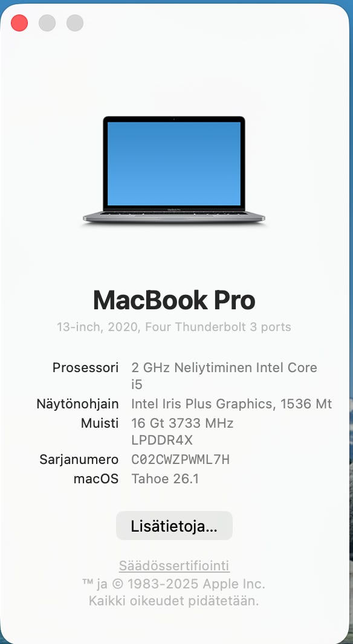Click the Kaikki oikeudet pidätetään text
Image resolution: width=353 pixels, height=644 pixels.
tap(174, 601)
